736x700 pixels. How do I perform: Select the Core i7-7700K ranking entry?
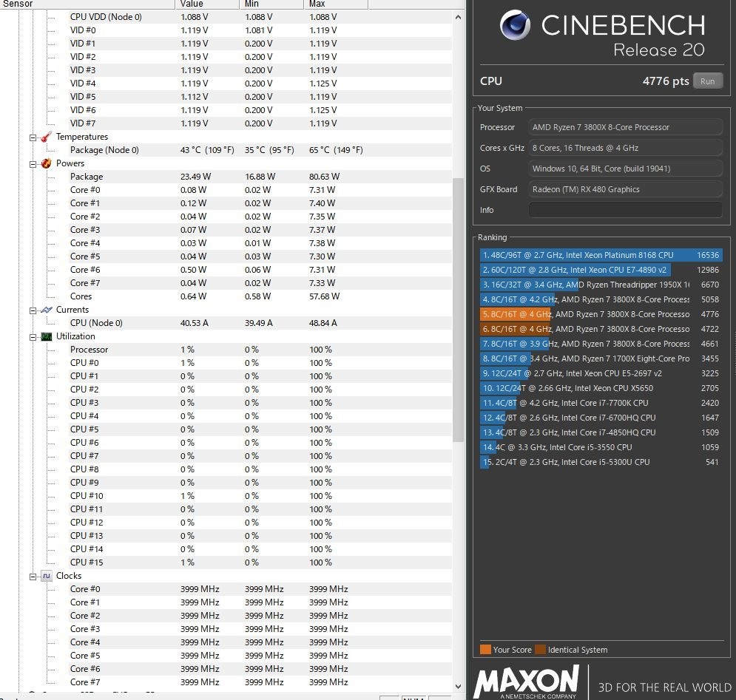coord(601,403)
